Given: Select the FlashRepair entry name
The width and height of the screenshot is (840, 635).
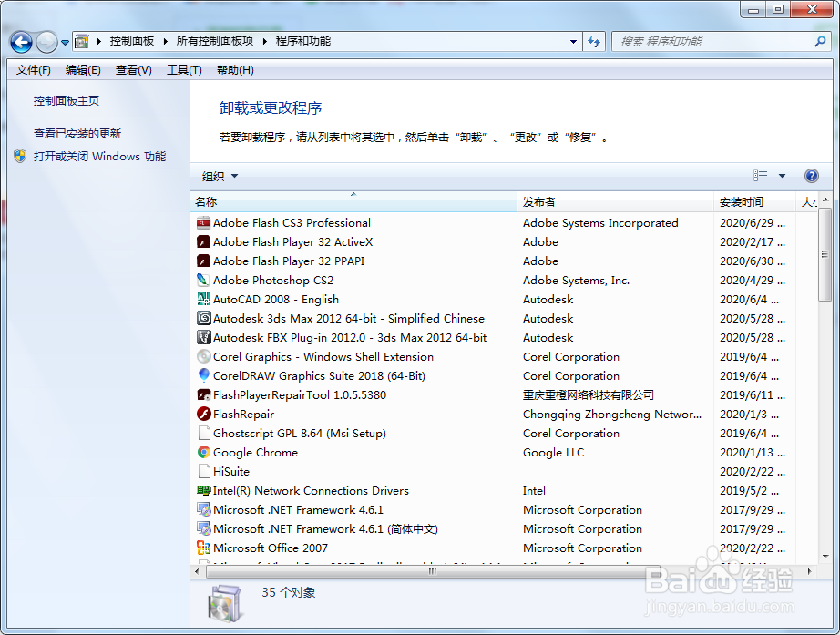Looking at the screenshot, I should (x=244, y=415).
